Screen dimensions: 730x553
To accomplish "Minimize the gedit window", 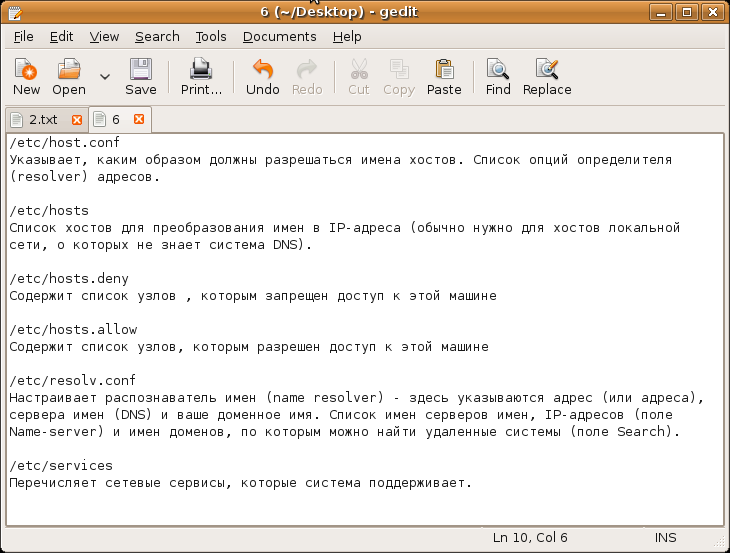I will pyautogui.click(x=661, y=12).
